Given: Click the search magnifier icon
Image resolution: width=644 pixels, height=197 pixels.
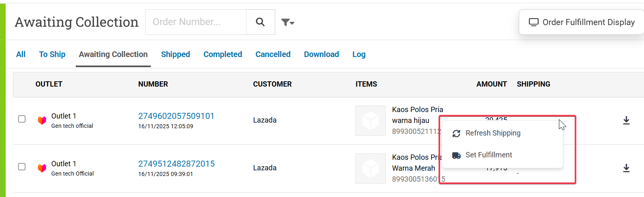Looking at the screenshot, I should click(x=260, y=22).
